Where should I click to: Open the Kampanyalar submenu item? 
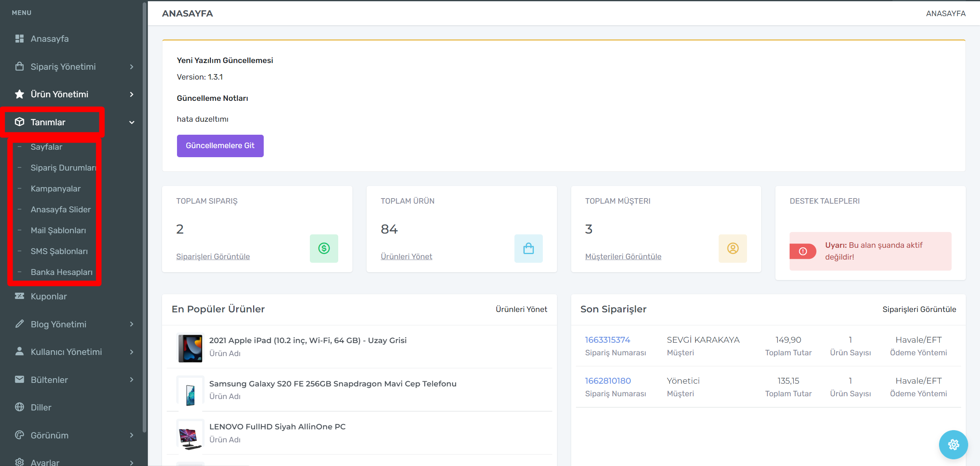(56, 189)
